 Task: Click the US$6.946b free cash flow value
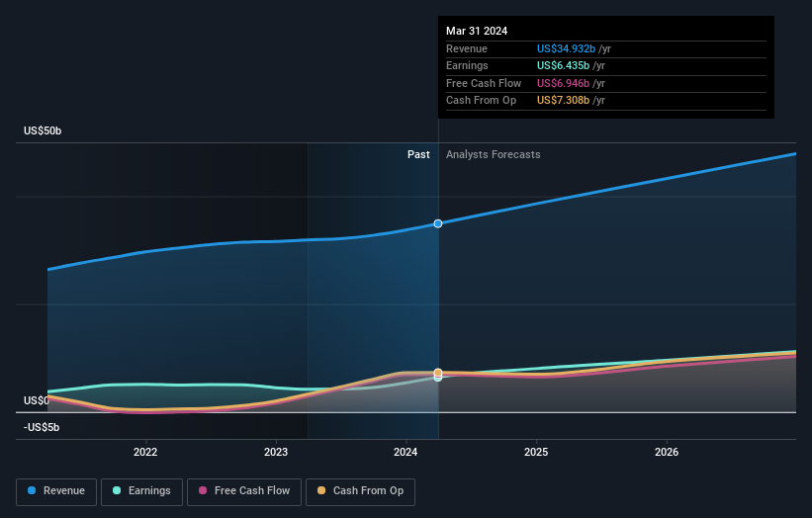point(563,83)
